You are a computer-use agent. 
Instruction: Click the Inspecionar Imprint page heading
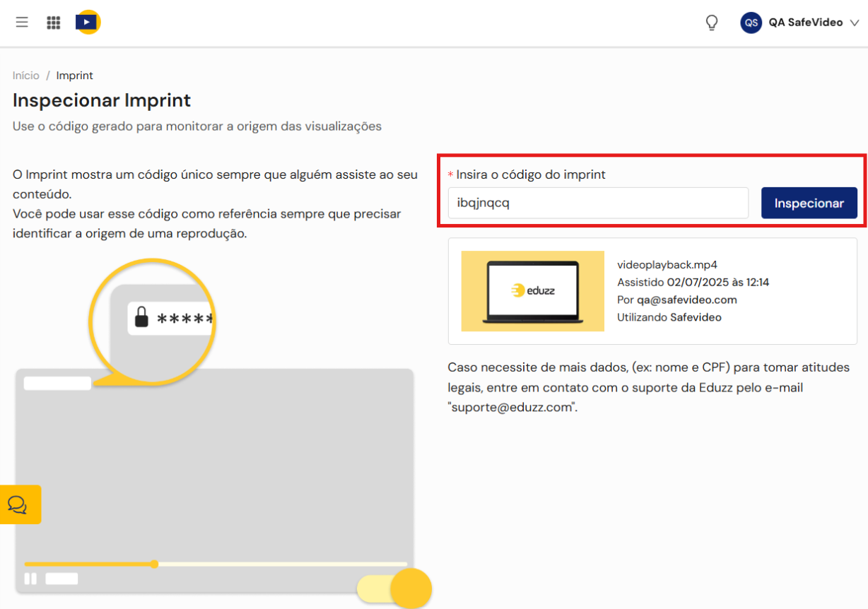pyautogui.click(x=102, y=100)
